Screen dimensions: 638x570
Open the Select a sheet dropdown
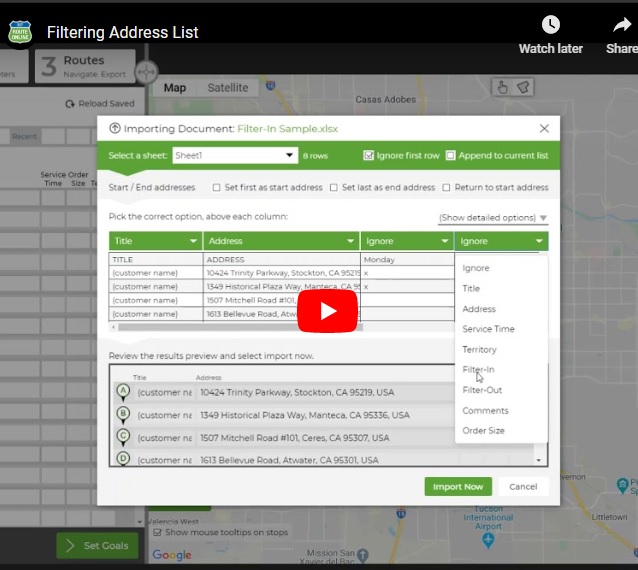235,155
